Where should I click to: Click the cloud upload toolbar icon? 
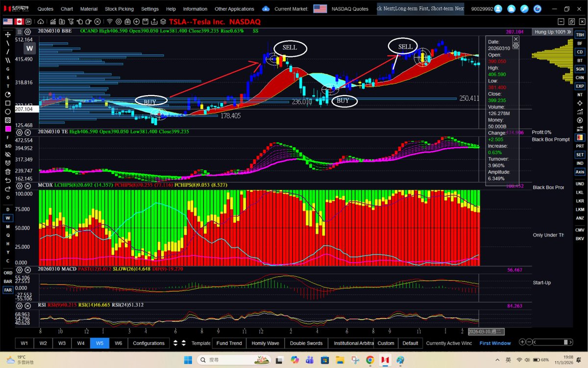click(x=41, y=22)
